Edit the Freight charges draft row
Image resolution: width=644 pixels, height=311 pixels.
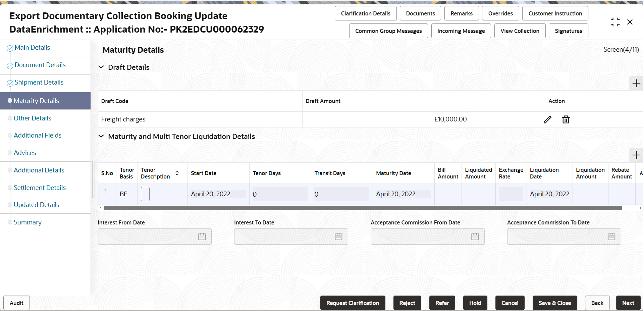point(547,119)
